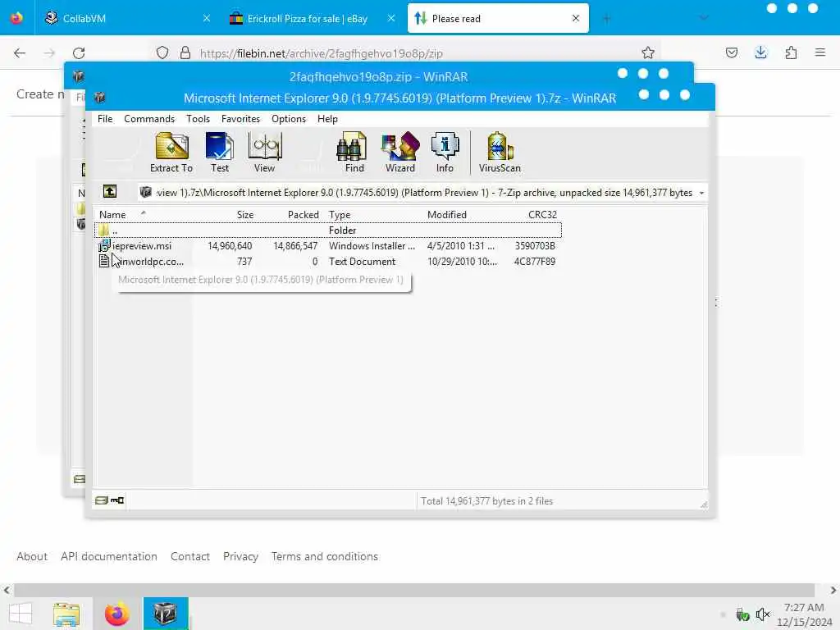Click the 3590703B CRC32 value
The width and height of the screenshot is (840, 630).
pyautogui.click(x=535, y=246)
